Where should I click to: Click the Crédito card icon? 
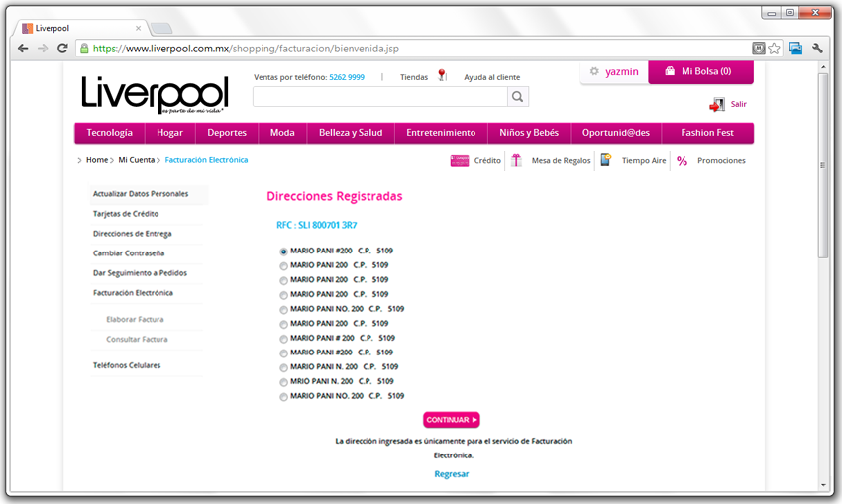pos(459,161)
